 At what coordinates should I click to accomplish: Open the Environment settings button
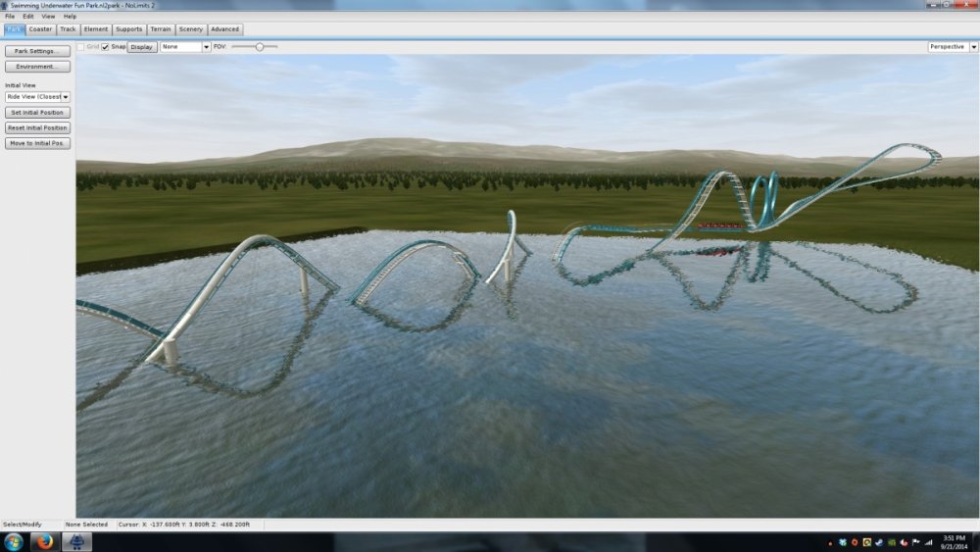tap(37, 67)
